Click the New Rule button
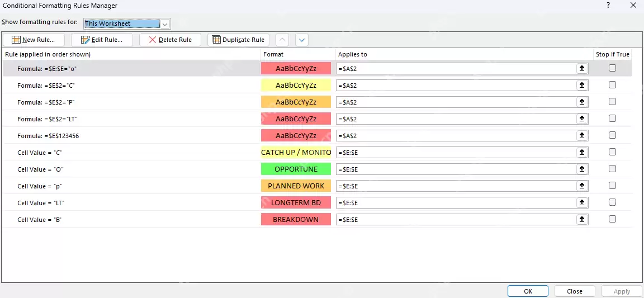The width and height of the screenshot is (644, 298). tap(34, 40)
